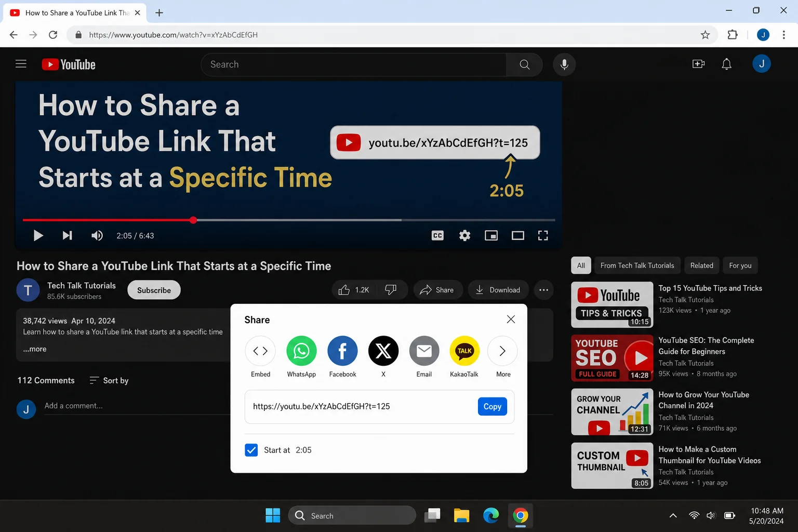This screenshot has height=532, width=798.
Task: Go back in browser
Action: tap(14, 35)
